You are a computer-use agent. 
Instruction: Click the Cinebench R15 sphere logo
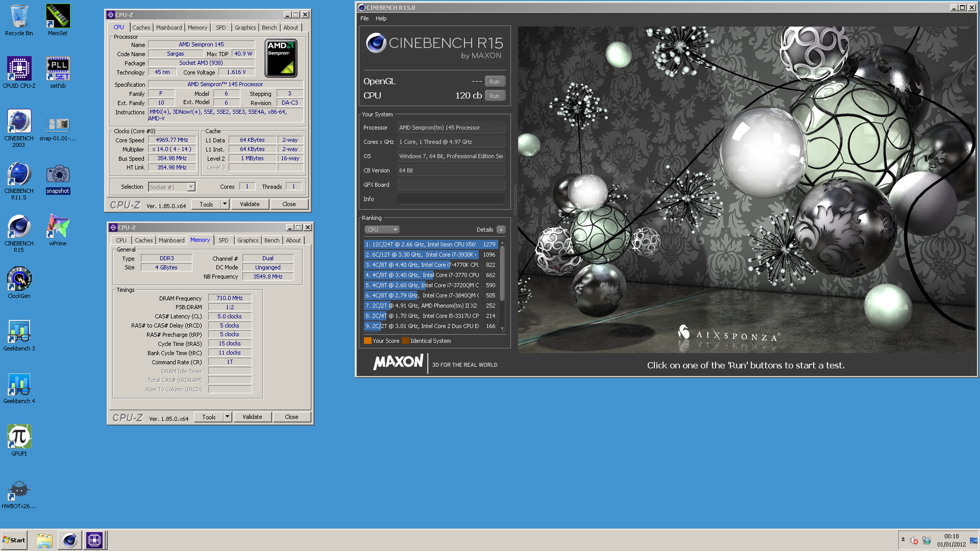(376, 43)
